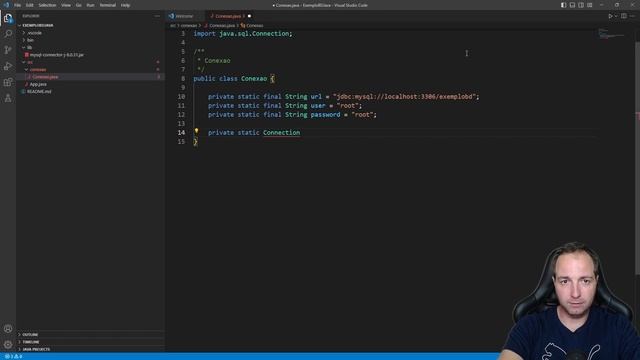Switch to the Welcome tab

coord(184,16)
